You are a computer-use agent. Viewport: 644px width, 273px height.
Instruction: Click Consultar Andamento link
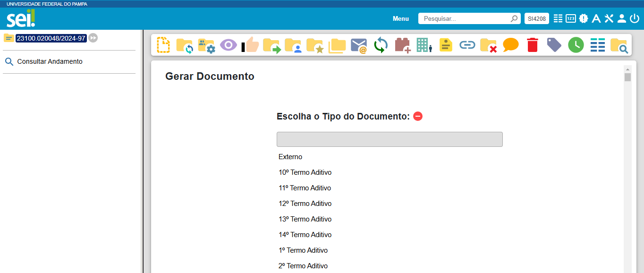50,61
